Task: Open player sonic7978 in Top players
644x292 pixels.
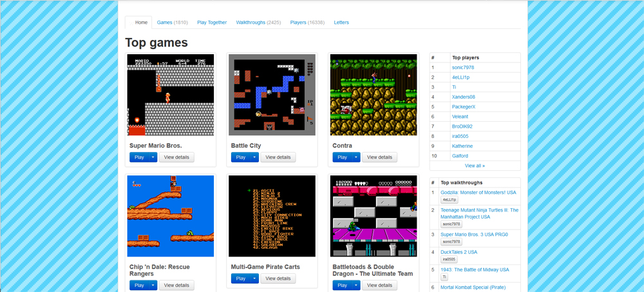Action: click(463, 68)
